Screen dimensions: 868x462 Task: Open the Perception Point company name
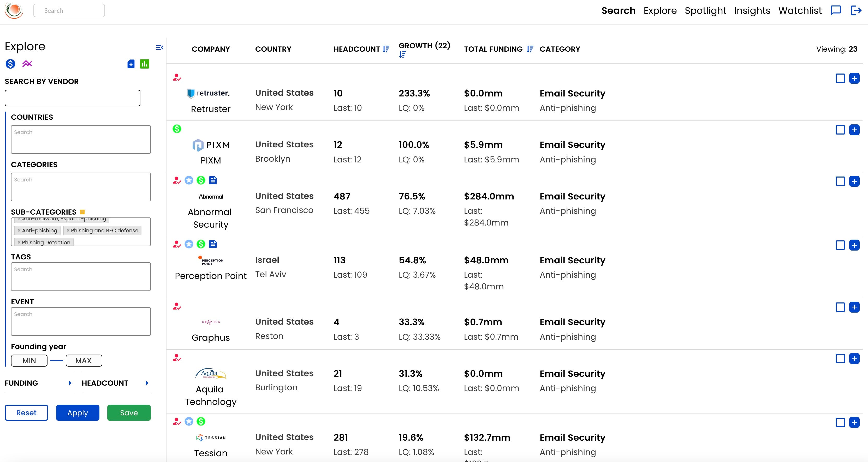[211, 276]
